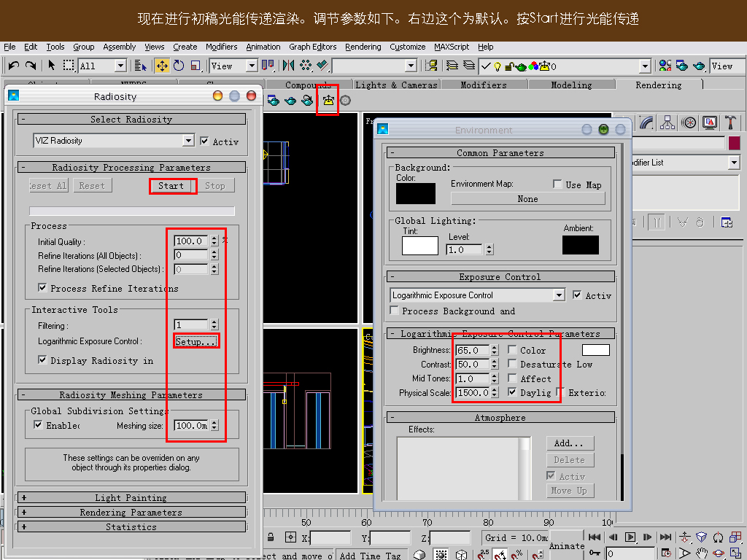Open the Customize menu

[x=407, y=47]
